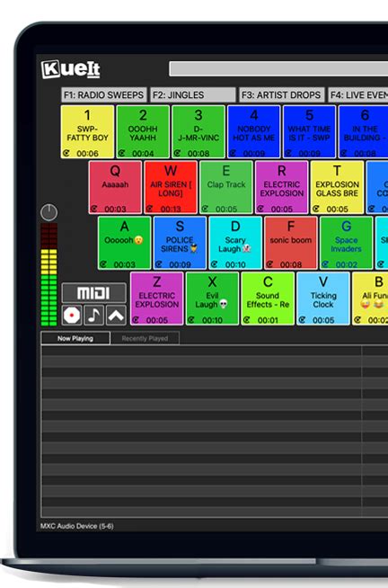Click loop icon on R ELECTRIC EXPLOSION pad
This screenshot has height=588, width=388.
pyautogui.click(x=260, y=209)
